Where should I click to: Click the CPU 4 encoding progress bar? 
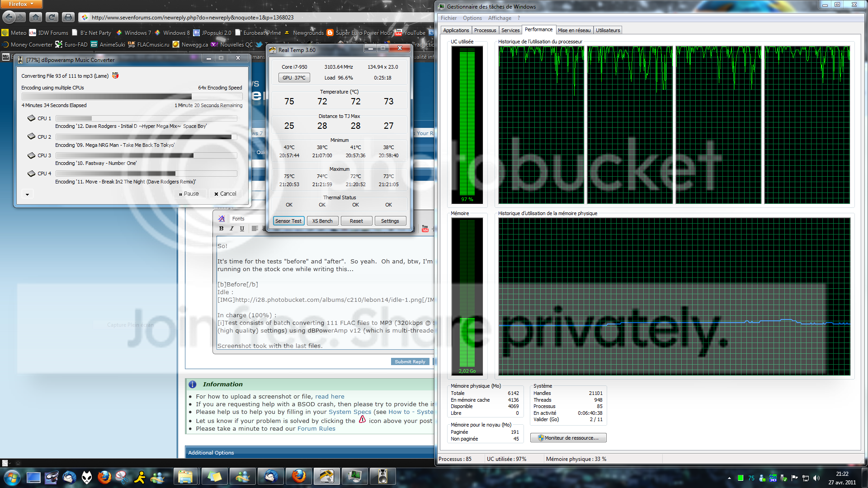[x=146, y=174]
